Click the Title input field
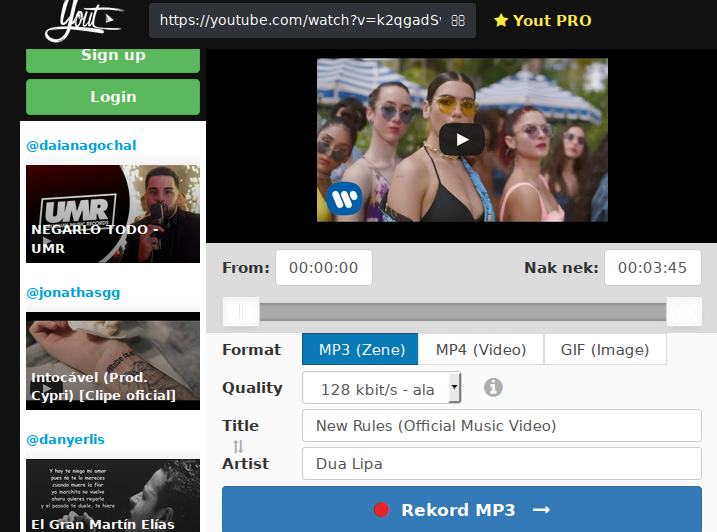Image resolution: width=717 pixels, height=532 pixels. click(x=502, y=425)
